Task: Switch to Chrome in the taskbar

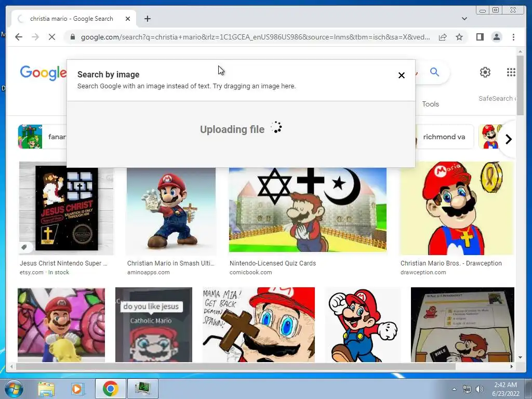Action: click(110, 389)
